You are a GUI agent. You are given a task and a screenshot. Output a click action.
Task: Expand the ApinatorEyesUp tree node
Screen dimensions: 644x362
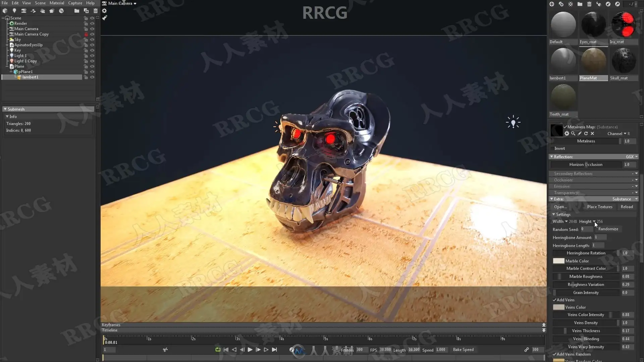pyautogui.click(x=7, y=45)
